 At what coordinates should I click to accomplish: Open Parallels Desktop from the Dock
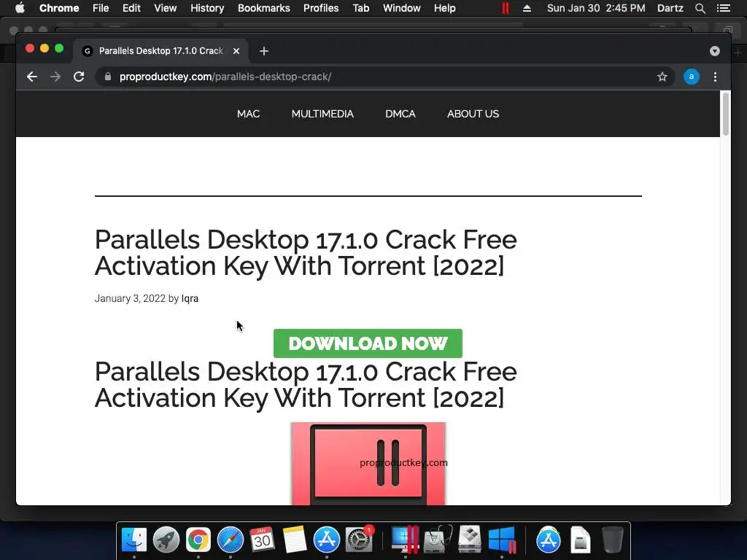point(405,540)
